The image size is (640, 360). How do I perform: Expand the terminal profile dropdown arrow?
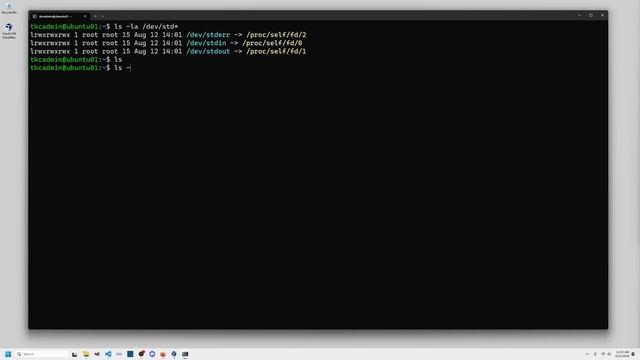click(103, 16)
